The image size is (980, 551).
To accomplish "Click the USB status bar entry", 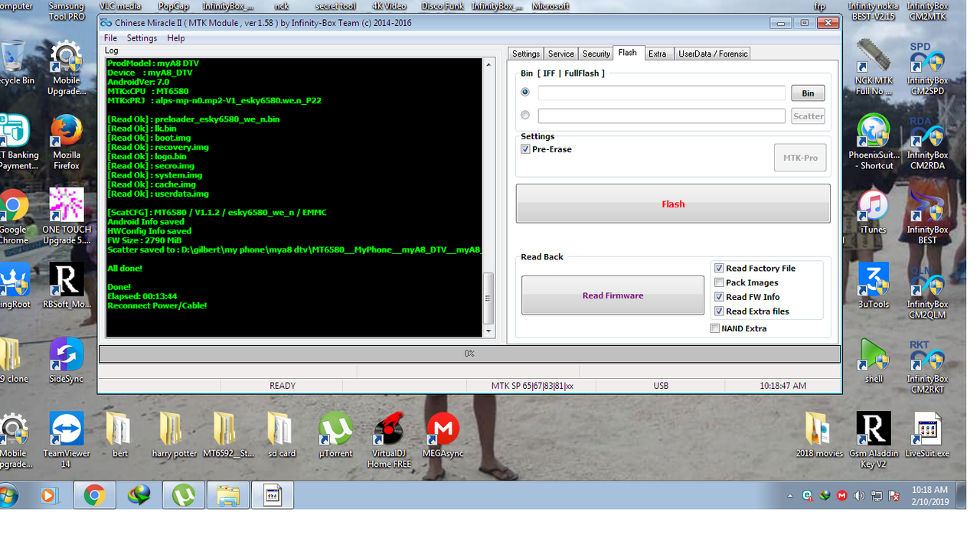I will click(661, 386).
